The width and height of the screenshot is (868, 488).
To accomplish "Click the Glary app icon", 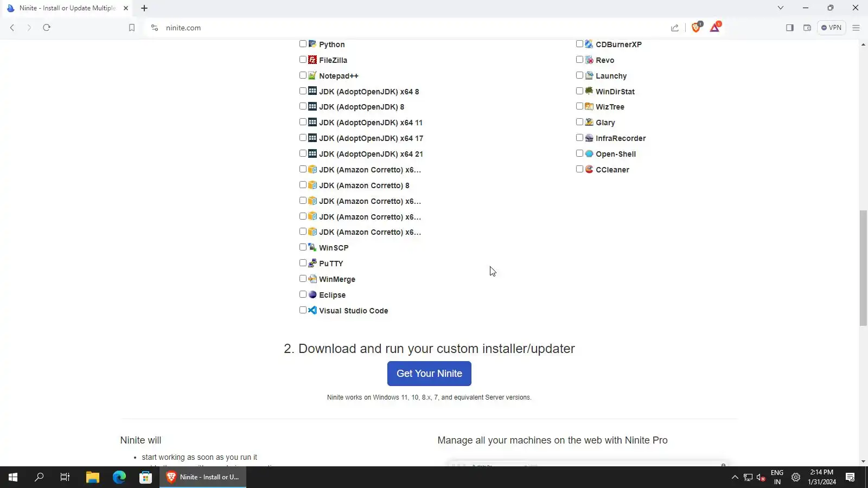I will point(589,122).
